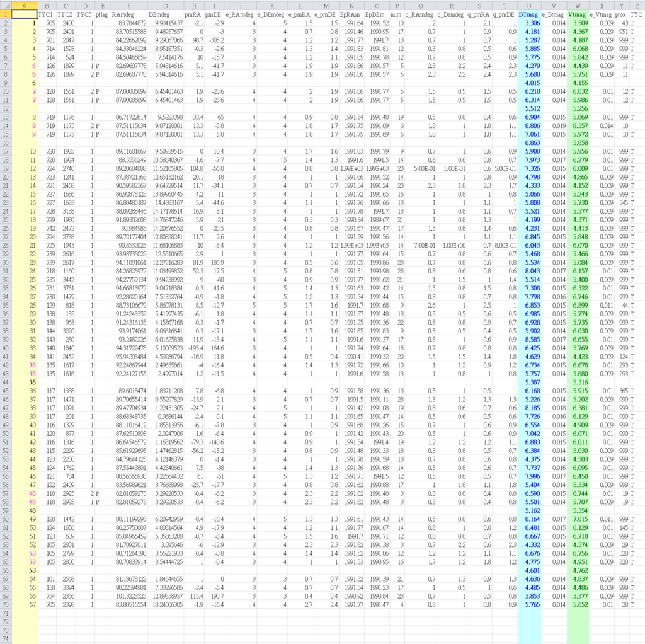Click the e_RAmdeg header cell
This screenshot has width=645, height=644.
(x=241, y=14)
